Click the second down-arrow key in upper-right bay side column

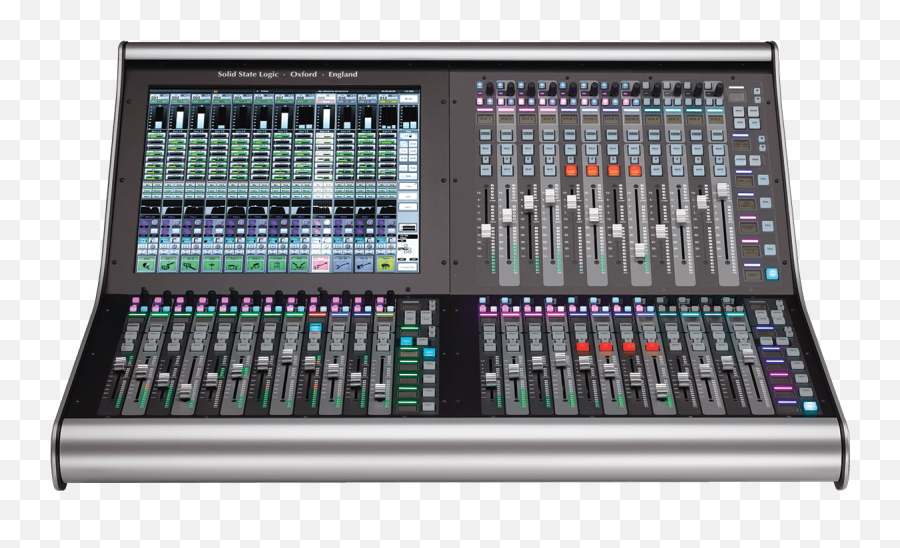click(762, 147)
